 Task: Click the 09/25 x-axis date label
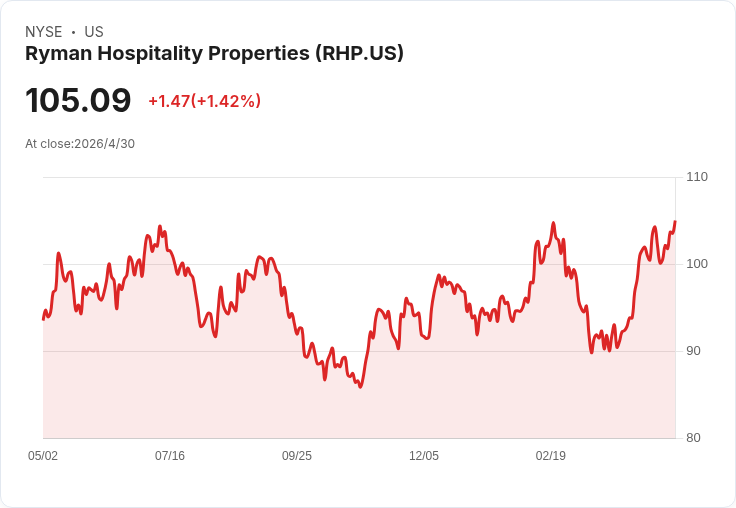pyautogui.click(x=297, y=455)
